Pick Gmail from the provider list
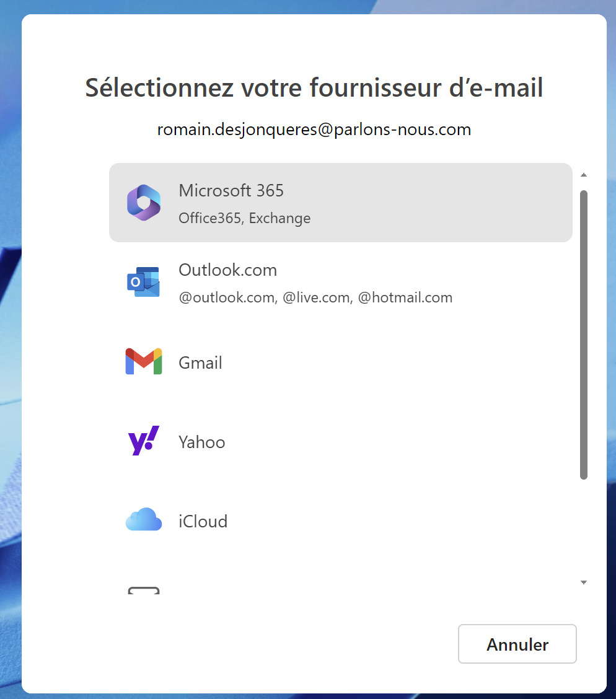This screenshot has width=616, height=699. (200, 363)
